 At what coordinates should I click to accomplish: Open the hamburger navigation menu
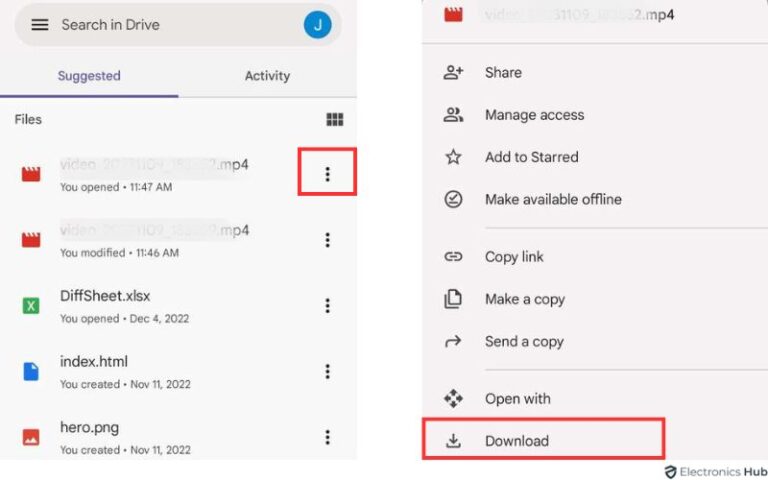pyautogui.click(x=40, y=24)
